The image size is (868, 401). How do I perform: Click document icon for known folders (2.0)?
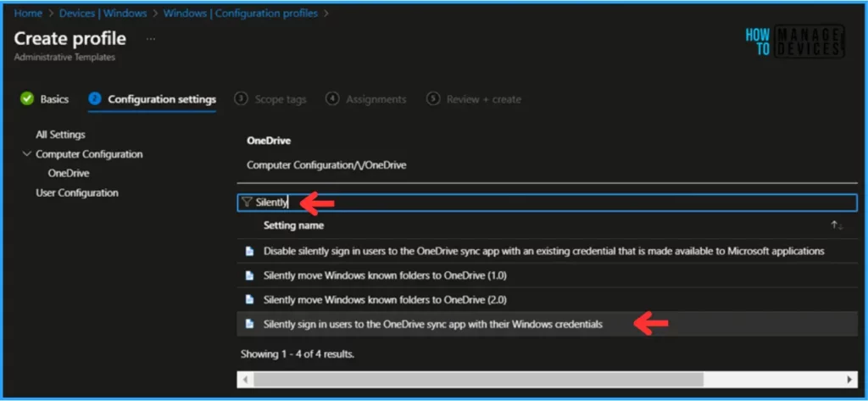[x=250, y=299]
